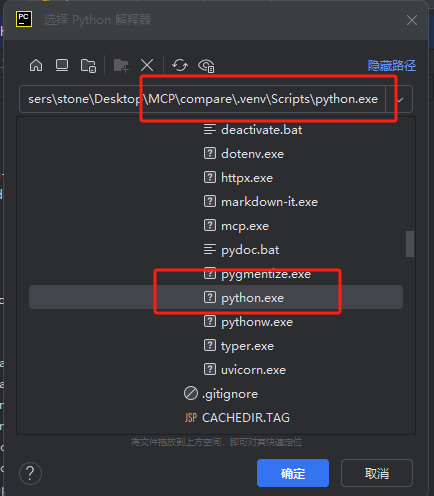Create a new folder icon
This screenshot has height=496, width=434.
tap(121, 66)
